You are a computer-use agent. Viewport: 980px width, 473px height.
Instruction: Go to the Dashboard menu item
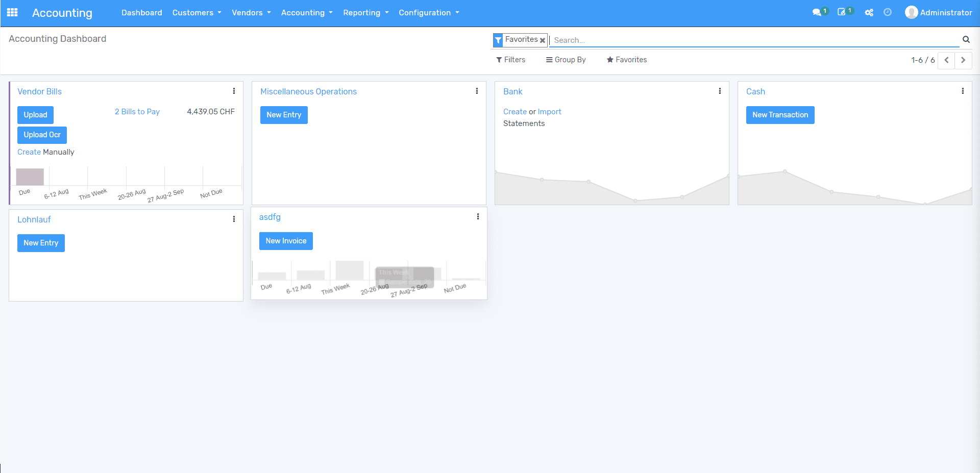tap(141, 12)
